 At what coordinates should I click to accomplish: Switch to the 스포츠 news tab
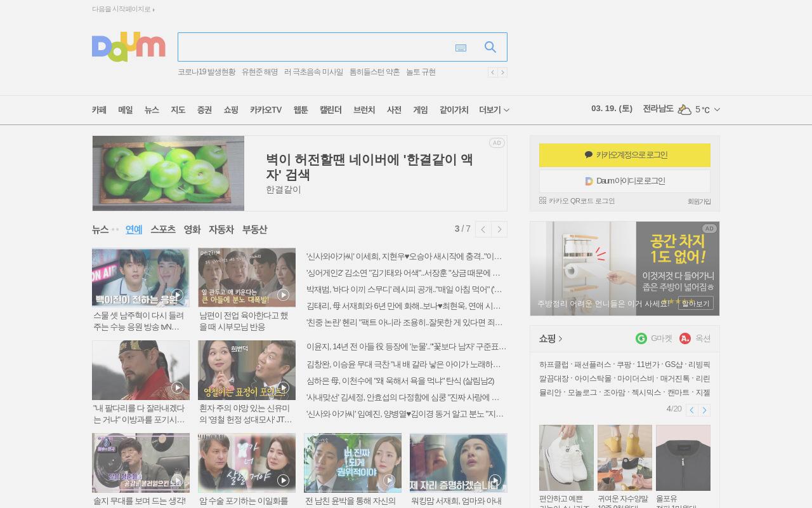pos(163,229)
